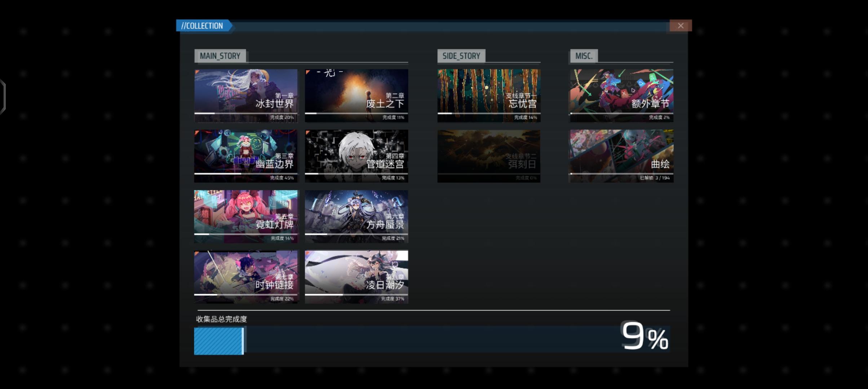868x389 pixels.
Task: Open chapter four 管道迷宫 card
Action: click(x=356, y=156)
